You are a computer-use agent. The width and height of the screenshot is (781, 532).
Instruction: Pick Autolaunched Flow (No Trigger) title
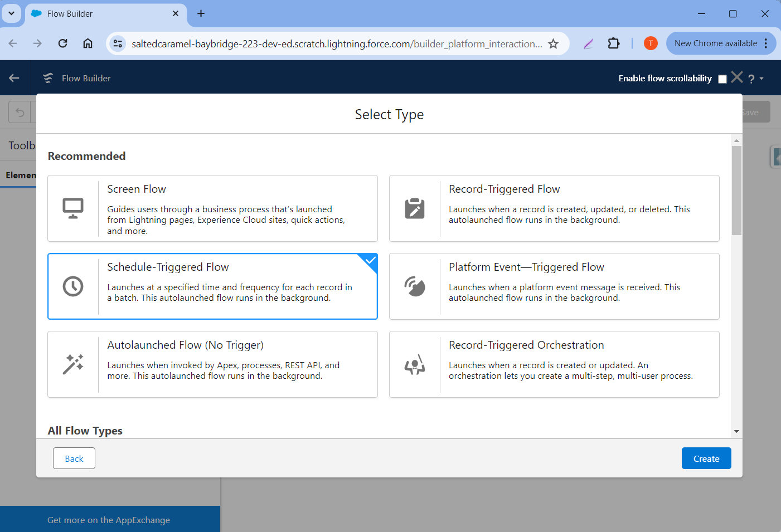point(185,345)
